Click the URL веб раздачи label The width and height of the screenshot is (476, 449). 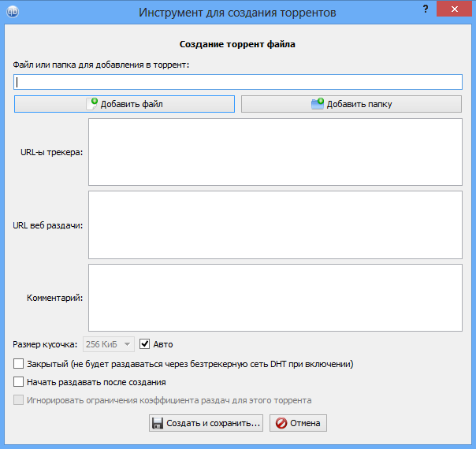(47, 225)
